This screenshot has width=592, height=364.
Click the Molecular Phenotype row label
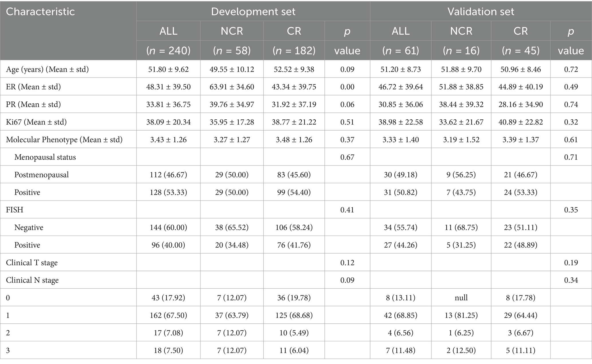coord(64,139)
